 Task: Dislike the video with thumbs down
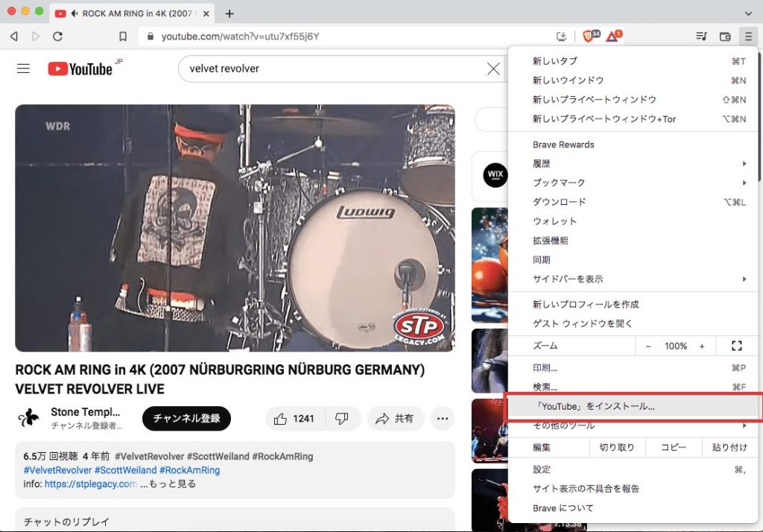(x=342, y=419)
